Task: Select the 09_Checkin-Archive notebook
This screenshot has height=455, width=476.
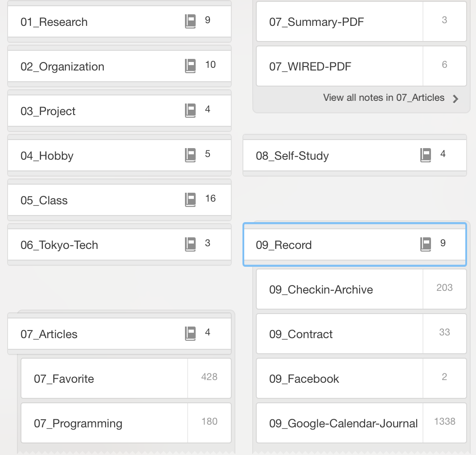Action: click(x=361, y=289)
